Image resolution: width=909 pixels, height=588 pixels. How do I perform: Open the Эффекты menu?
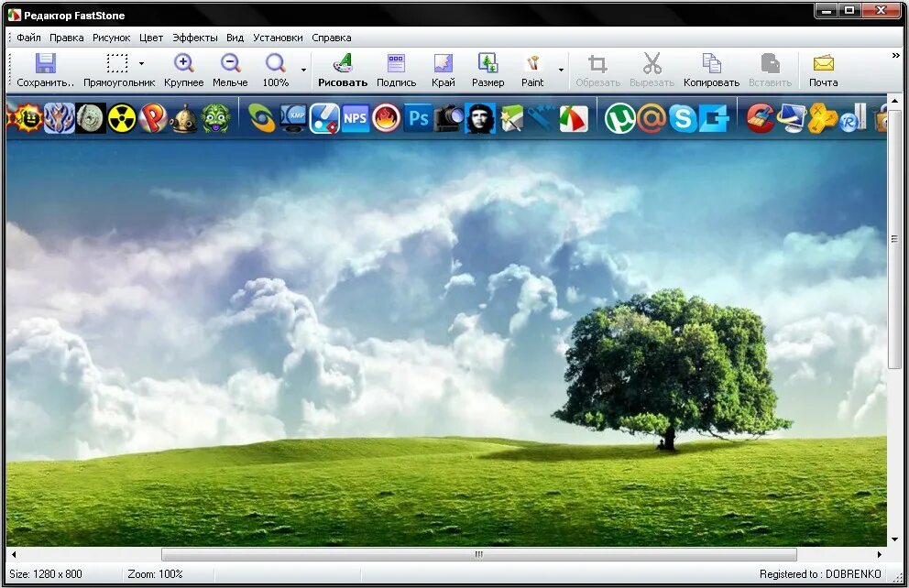click(195, 38)
